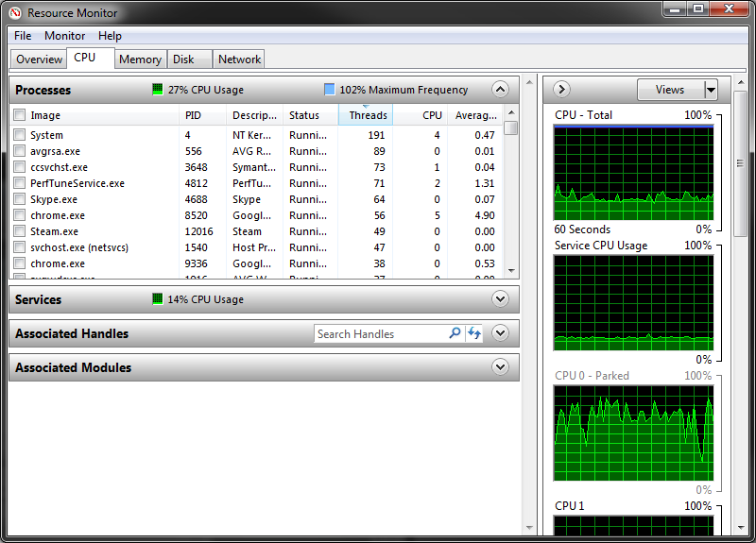Tick the checkbox for System process
756x543 pixels.
[x=19, y=135]
